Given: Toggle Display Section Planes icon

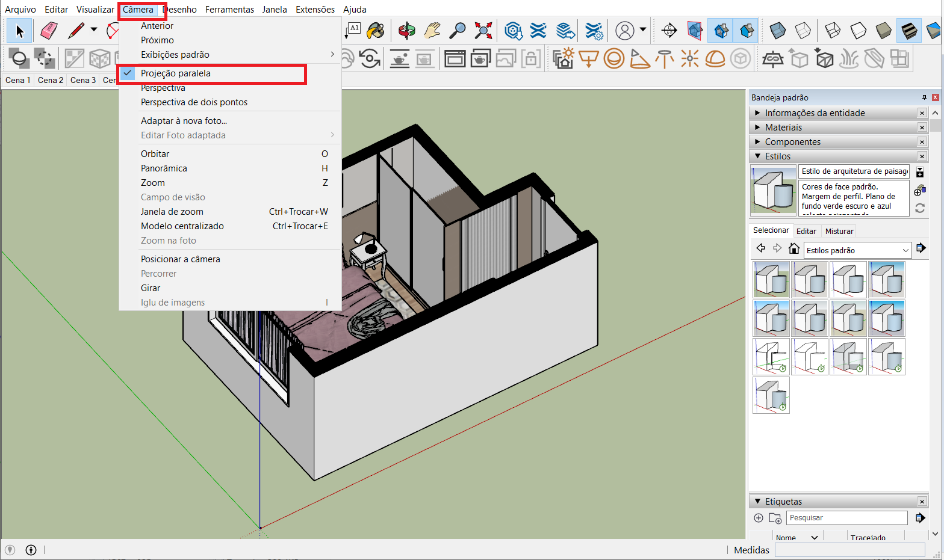Looking at the screenshot, I should click(695, 30).
